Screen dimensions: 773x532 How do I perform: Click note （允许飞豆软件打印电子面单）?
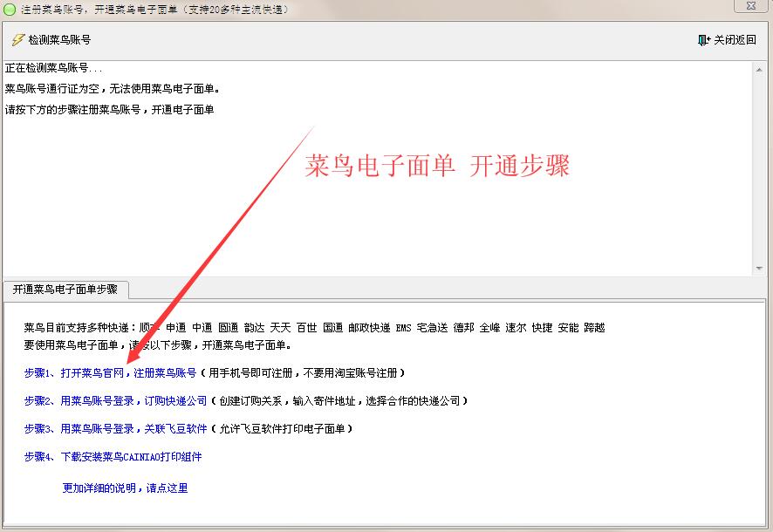click(282, 430)
